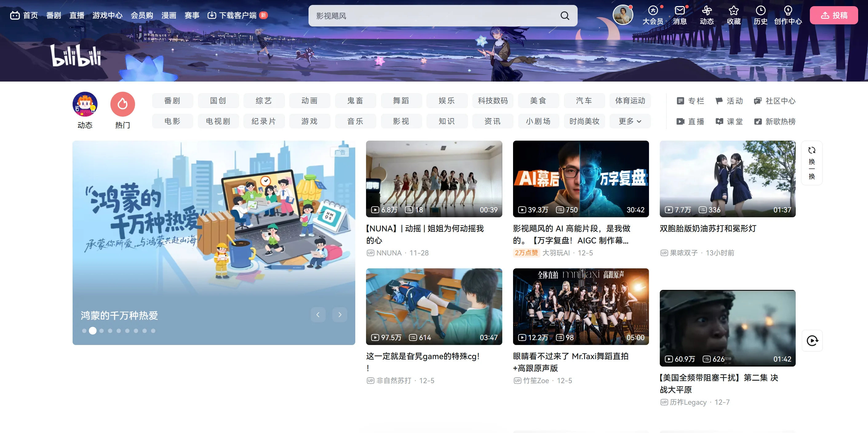Viewport: 868px width, 433px height.
Task: Select the first carousel dot indicator
Action: click(84, 331)
